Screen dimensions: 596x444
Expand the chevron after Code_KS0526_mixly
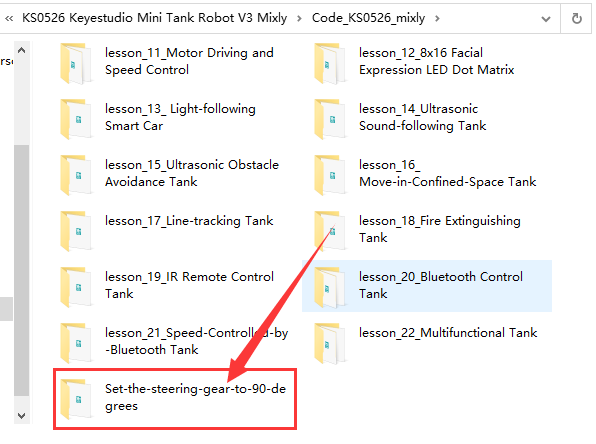(437, 18)
